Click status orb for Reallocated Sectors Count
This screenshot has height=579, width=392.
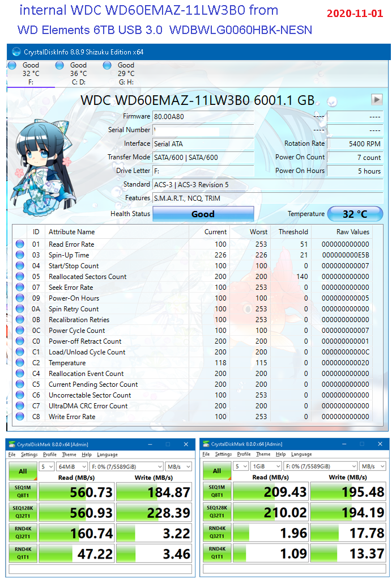(x=20, y=277)
